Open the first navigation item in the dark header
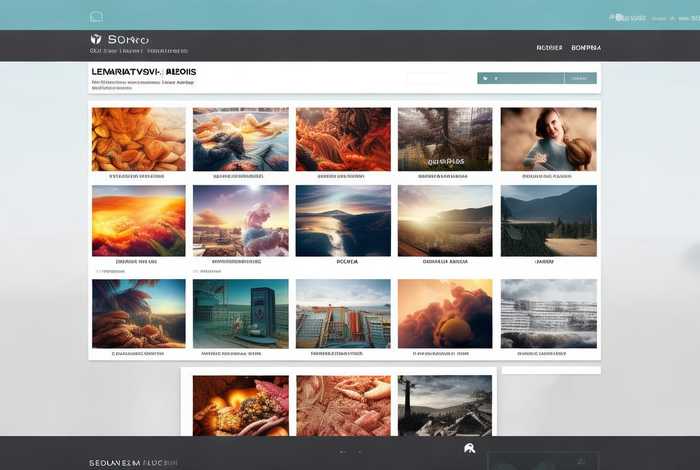Image resolution: width=700 pixels, height=470 pixels. click(549, 47)
